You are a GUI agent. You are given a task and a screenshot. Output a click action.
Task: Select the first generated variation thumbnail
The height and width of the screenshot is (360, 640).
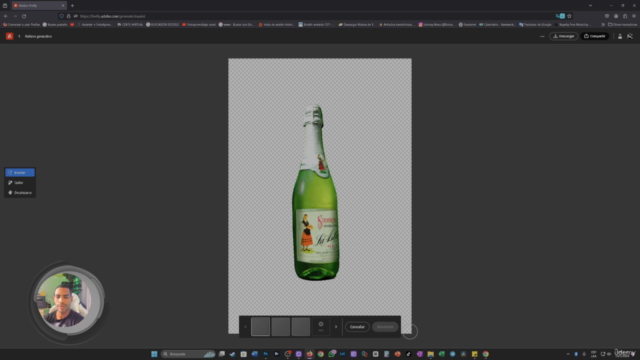(x=260, y=327)
